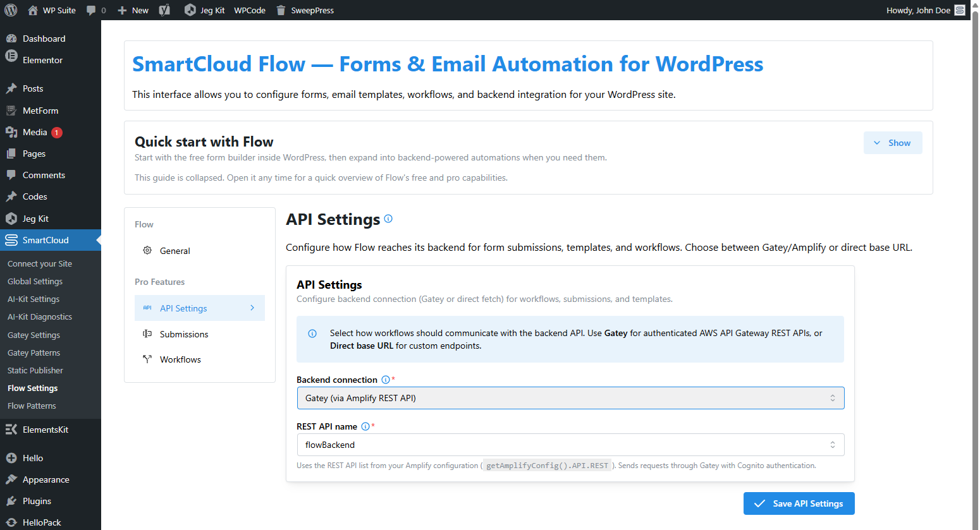Open Flow Patterns submenu

coord(32,406)
